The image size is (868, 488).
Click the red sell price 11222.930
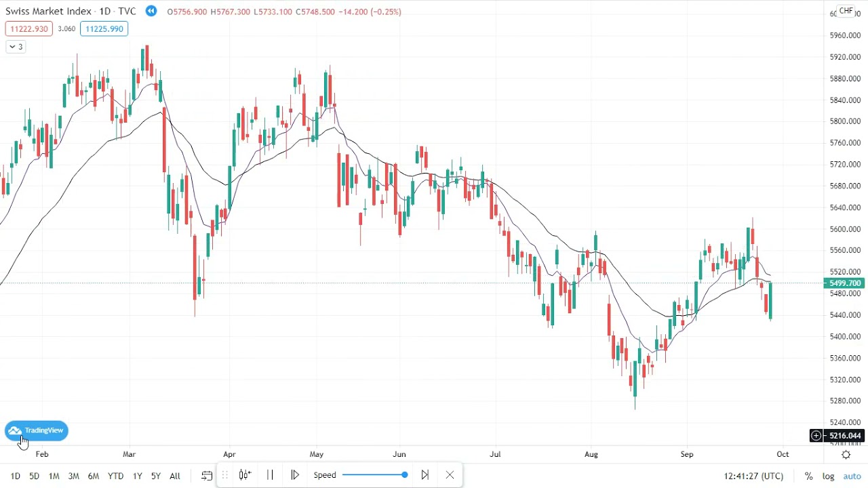tap(29, 29)
